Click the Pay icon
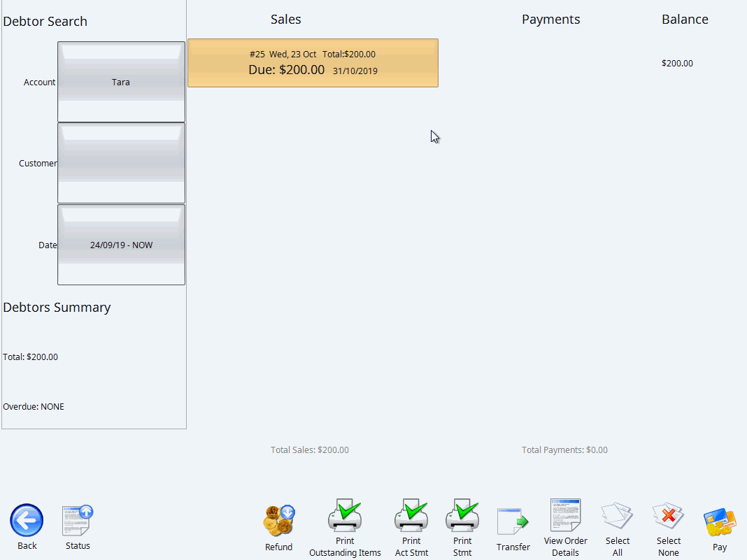 719,517
